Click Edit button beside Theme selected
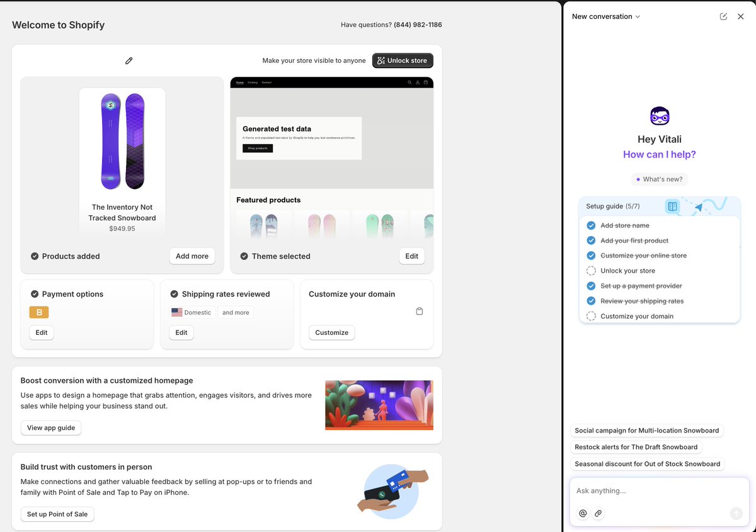The height and width of the screenshot is (532, 756). pyautogui.click(x=411, y=256)
